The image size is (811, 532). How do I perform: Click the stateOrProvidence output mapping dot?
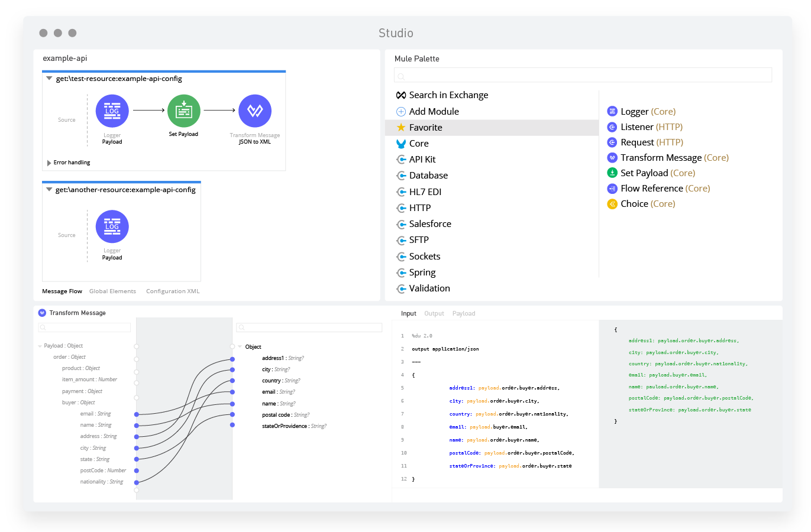(232, 425)
